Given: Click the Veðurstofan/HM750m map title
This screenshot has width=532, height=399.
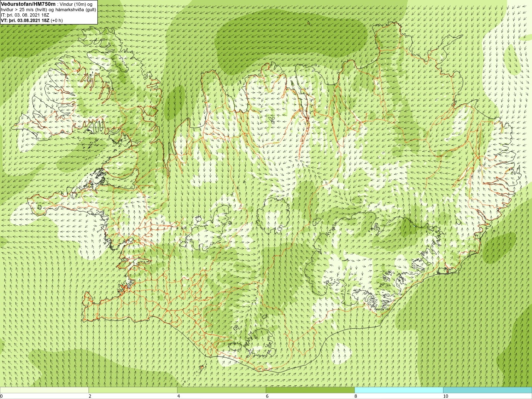Looking at the screenshot, I should pyautogui.click(x=28, y=3).
